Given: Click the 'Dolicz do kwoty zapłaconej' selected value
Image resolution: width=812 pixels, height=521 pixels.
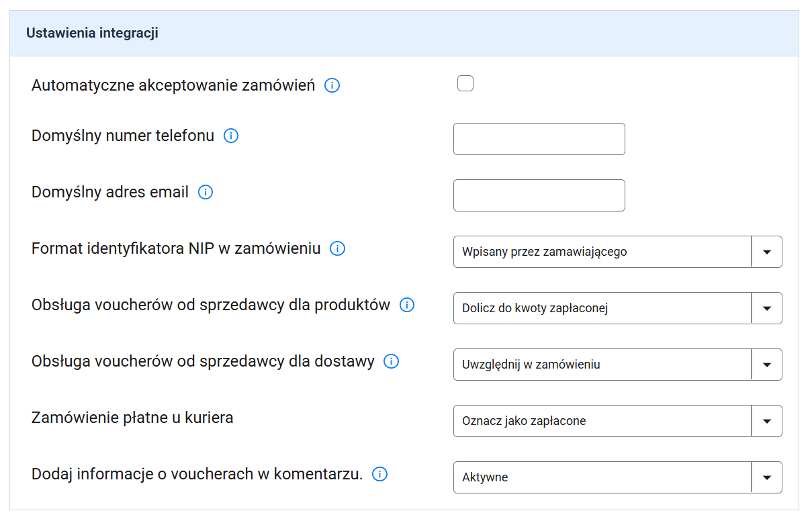Looking at the screenshot, I should (535, 308).
